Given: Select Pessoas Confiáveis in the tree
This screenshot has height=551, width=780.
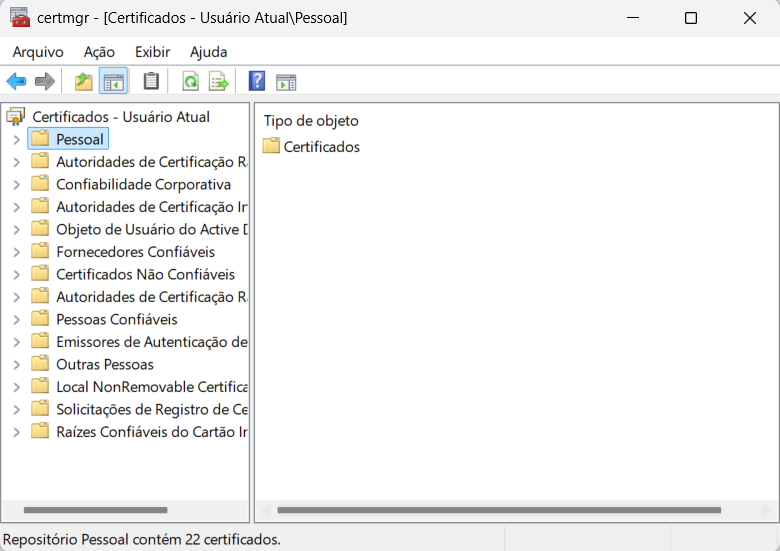Looking at the screenshot, I should (116, 319).
